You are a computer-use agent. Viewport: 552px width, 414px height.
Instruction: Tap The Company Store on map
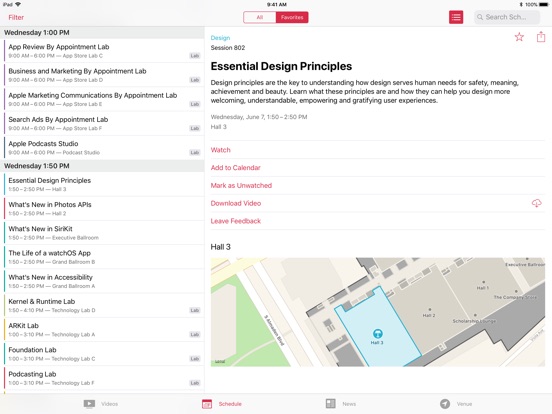click(515, 297)
